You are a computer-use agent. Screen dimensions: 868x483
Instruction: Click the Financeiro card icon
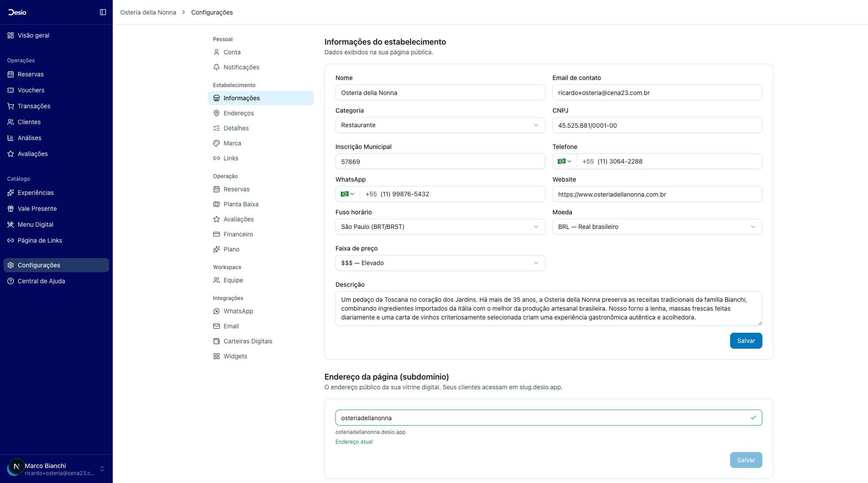point(217,234)
